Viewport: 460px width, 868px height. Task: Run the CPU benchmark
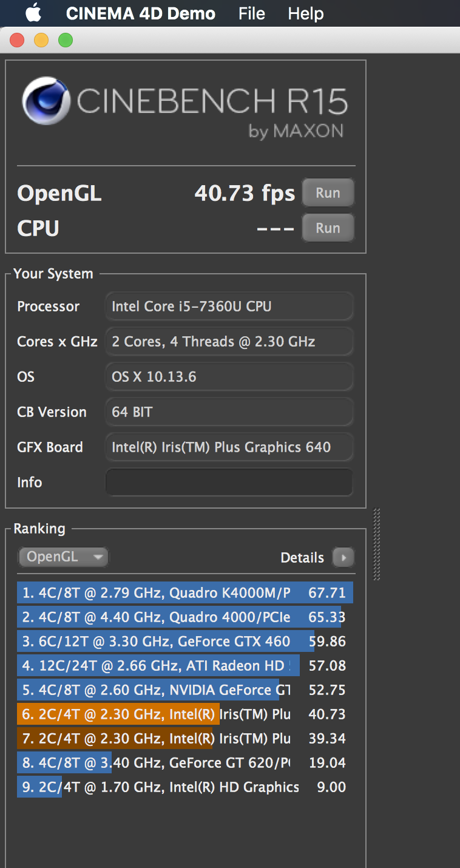328,228
